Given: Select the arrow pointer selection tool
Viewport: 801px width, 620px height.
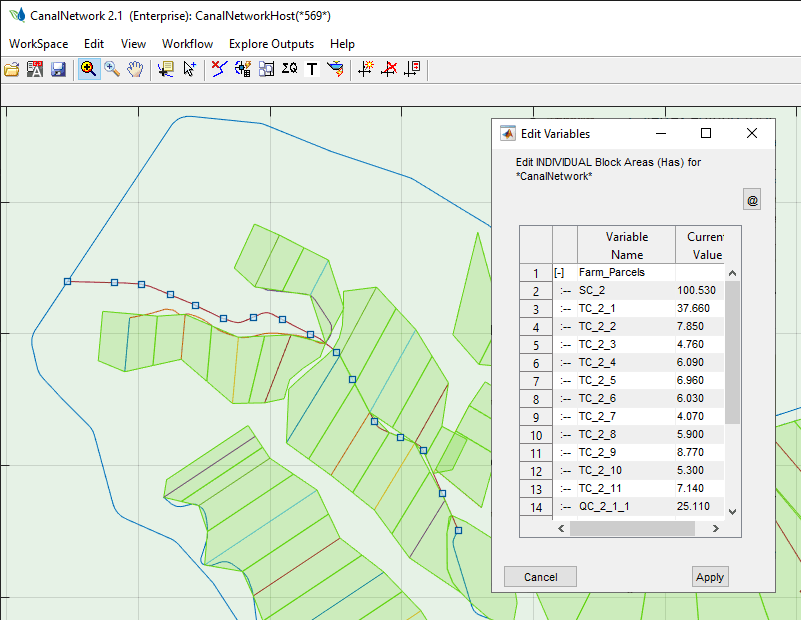Looking at the screenshot, I should tap(189, 69).
